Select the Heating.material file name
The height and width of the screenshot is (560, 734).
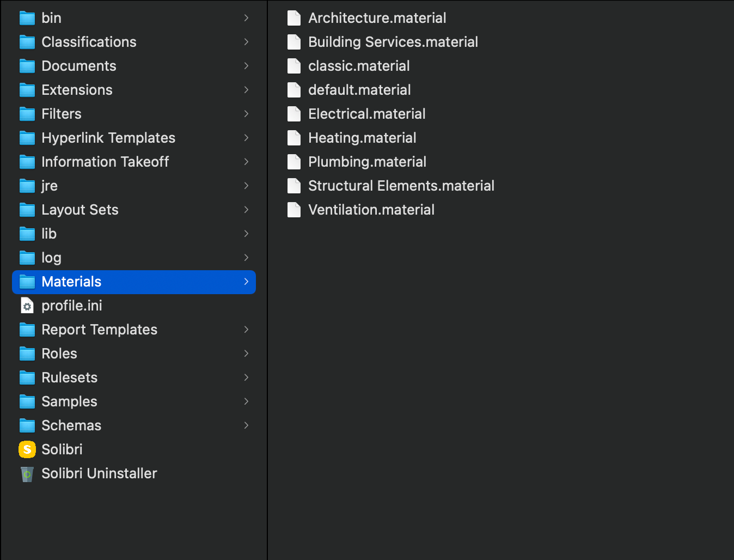click(362, 138)
